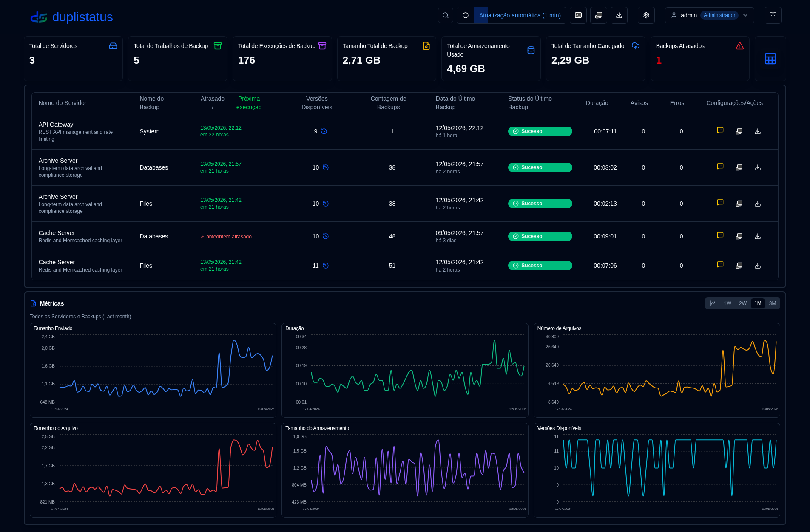The width and height of the screenshot is (810, 532).
Task: Toggle Atualização automática (1 min)
Action: (520, 15)
